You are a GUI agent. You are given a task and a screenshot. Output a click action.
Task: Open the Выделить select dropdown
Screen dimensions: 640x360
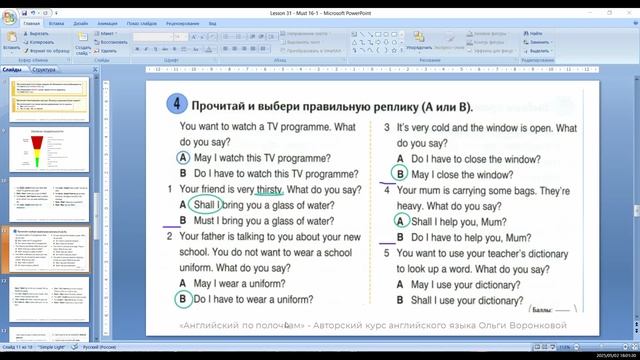pyautogui.click(x=538, y=51)
